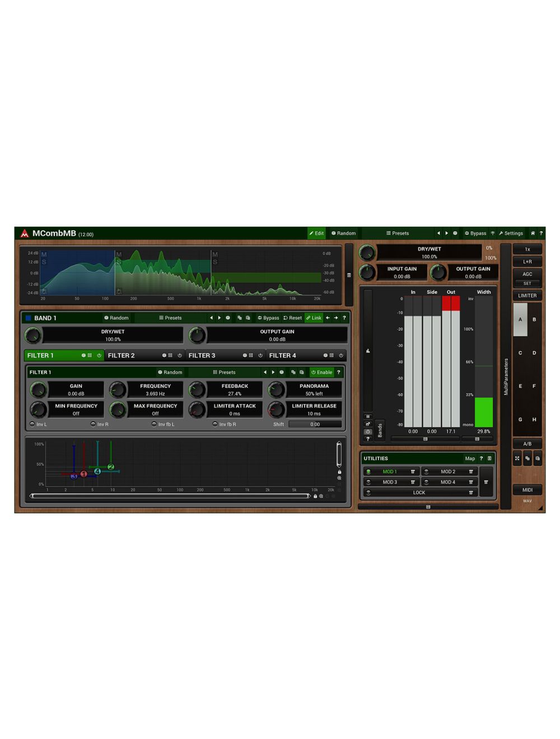Image resolution: width=560 pixels, height=739 pixels.
Task: Click the question mark in Filter 1 header
Action: (338, 372)
